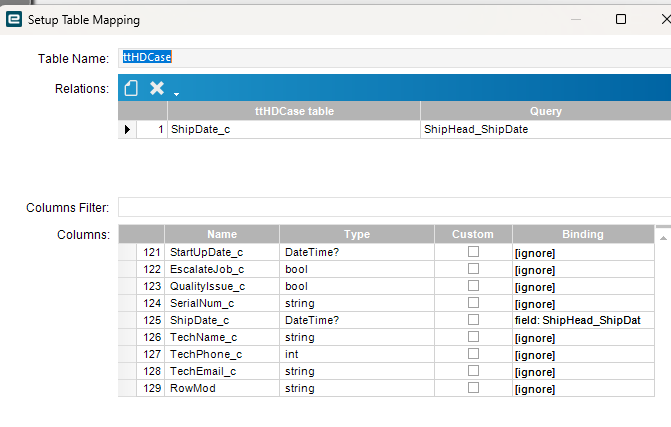
Task: Close the Setup Table Mapping window
Action: [666, 19]
